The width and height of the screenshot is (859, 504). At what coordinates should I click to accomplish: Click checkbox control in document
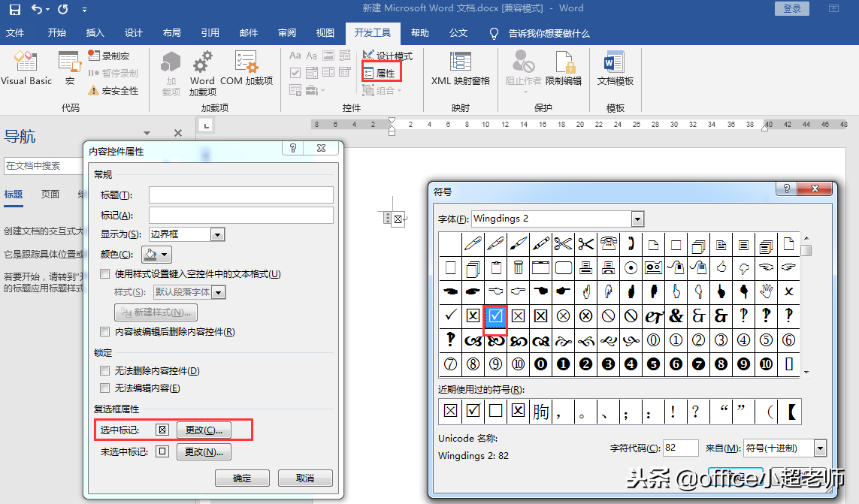pos(398,219)
